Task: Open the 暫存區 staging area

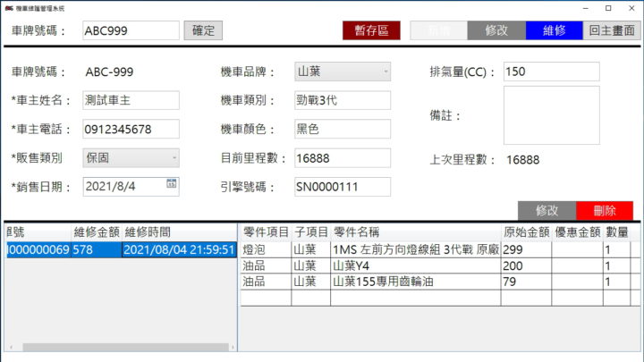Action: pos(372,30)
